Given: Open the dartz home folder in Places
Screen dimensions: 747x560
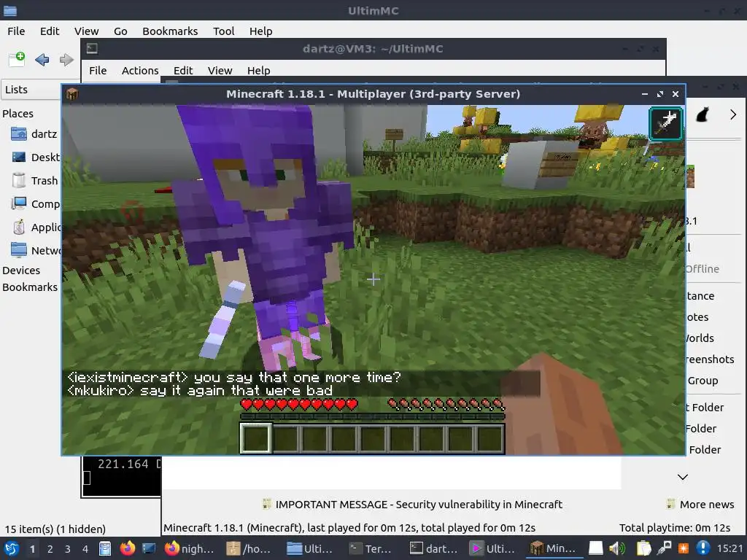Looking at the screenshot, I should pos(34,134).
